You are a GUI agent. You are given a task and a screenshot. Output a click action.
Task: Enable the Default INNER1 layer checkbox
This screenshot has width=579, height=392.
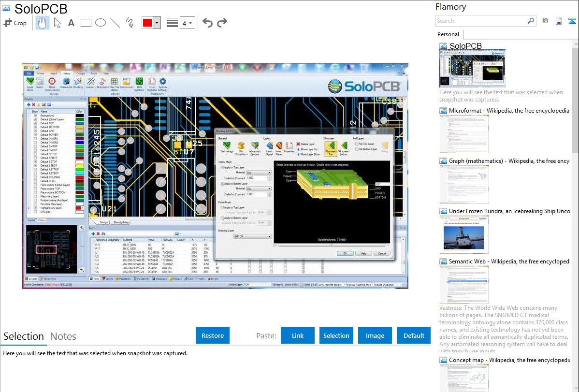35,139
